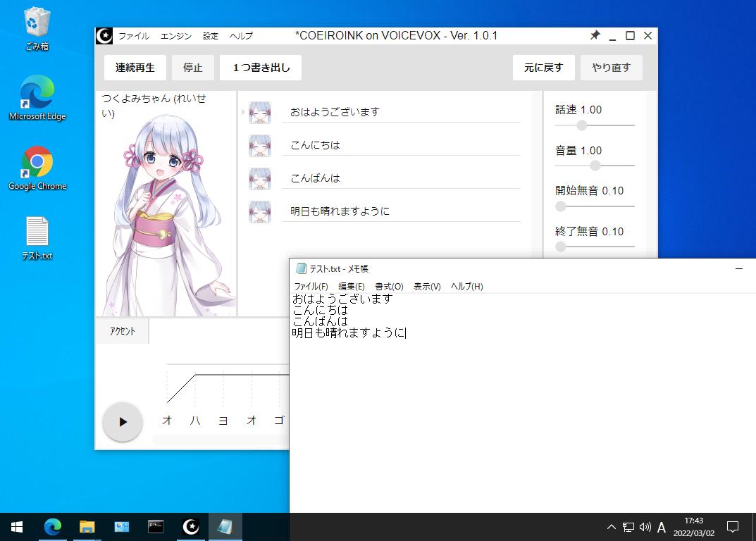756x541 pixels.
Task: Select the アクセント tab
Action: click(x=123, y=331)
